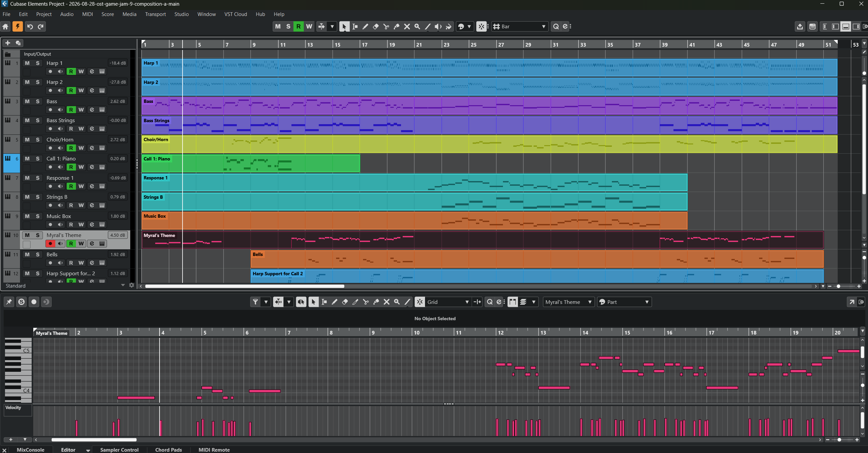This screenshot has height=453, width=868.
Task: Switch to the MixConsole tab
Action: tap(31, 450)
